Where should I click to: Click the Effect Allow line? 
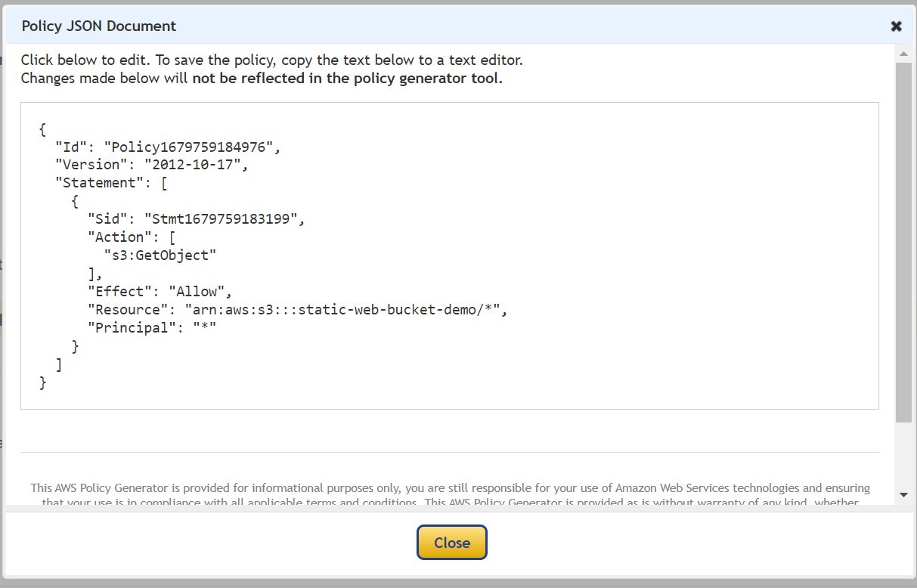(159, 291)
